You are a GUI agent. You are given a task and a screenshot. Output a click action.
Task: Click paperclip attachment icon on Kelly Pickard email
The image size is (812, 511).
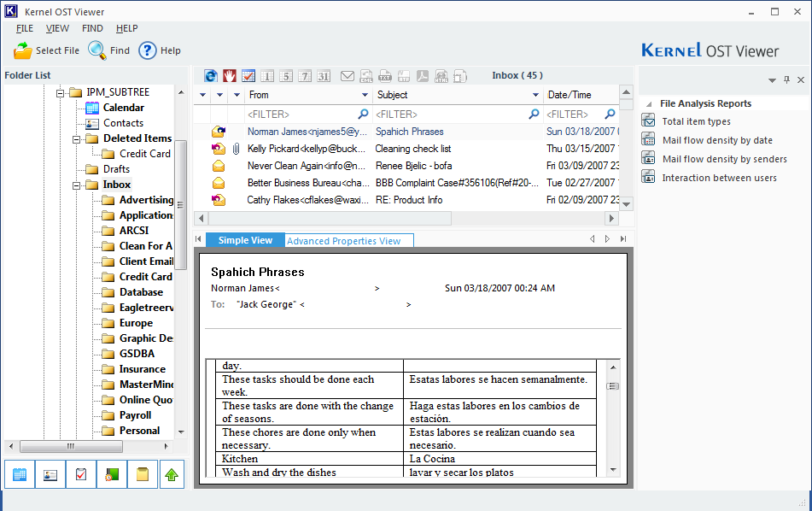(x=236, y=149)
